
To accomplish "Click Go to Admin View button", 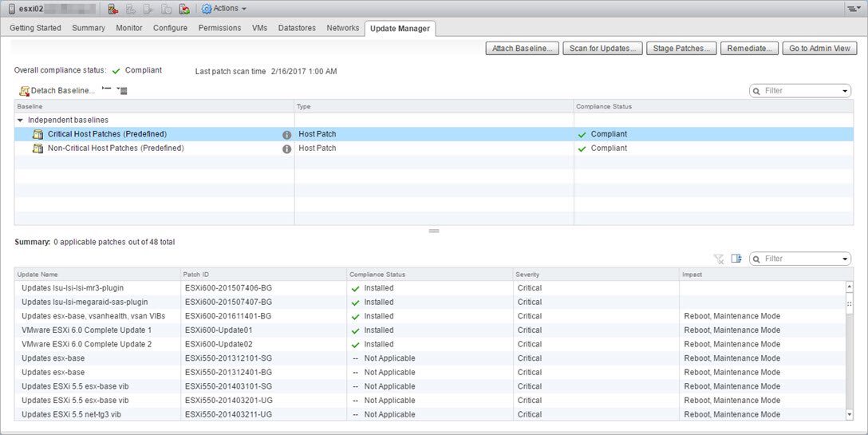I will point(819,49).
